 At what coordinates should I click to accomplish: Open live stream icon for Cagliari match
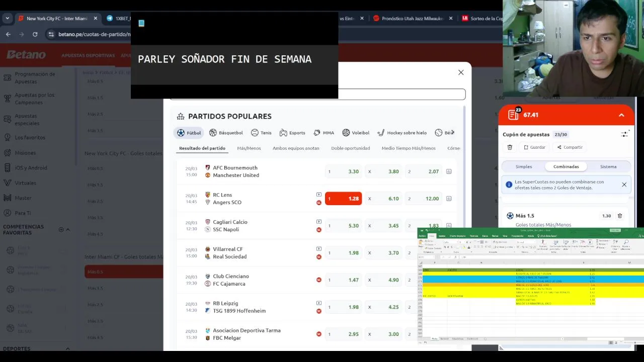pos(318,222)
